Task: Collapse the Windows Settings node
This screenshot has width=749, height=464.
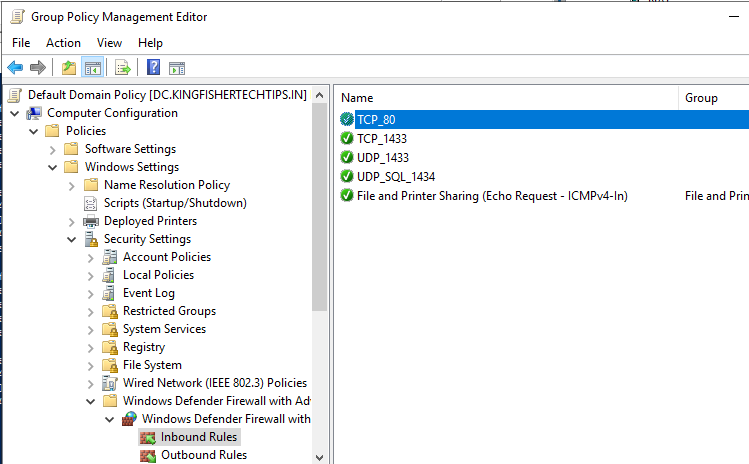Action: point(53,167)
